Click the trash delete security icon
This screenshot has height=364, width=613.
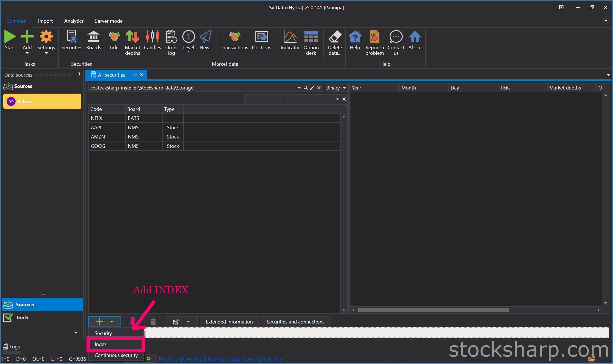[153, 322]
